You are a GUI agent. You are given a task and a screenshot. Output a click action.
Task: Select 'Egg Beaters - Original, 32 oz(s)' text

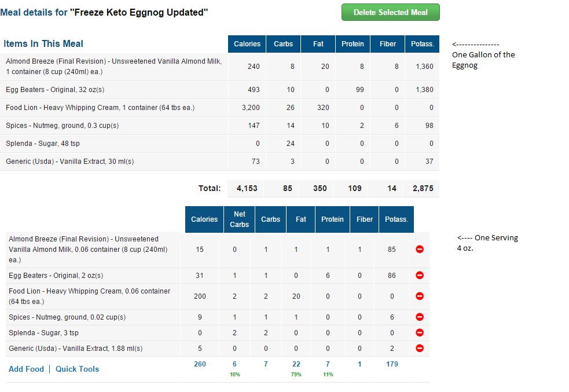coord(55,90)
